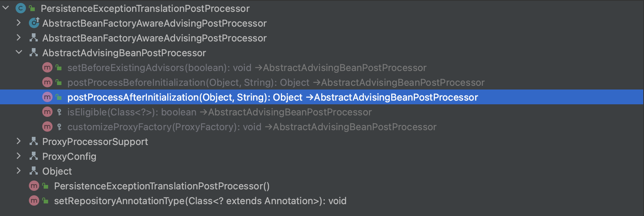Click the method icon of customizeProxyFactory

tap(47, 127)
